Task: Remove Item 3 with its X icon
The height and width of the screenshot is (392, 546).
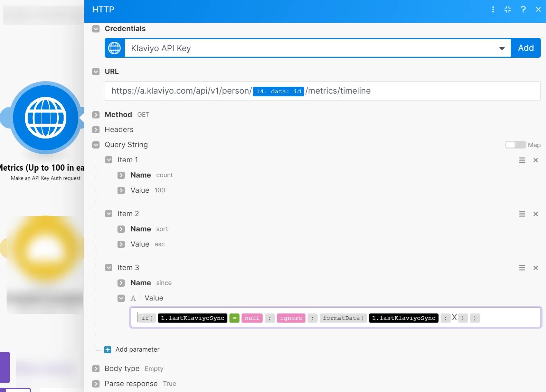Action: coord(536,268)
